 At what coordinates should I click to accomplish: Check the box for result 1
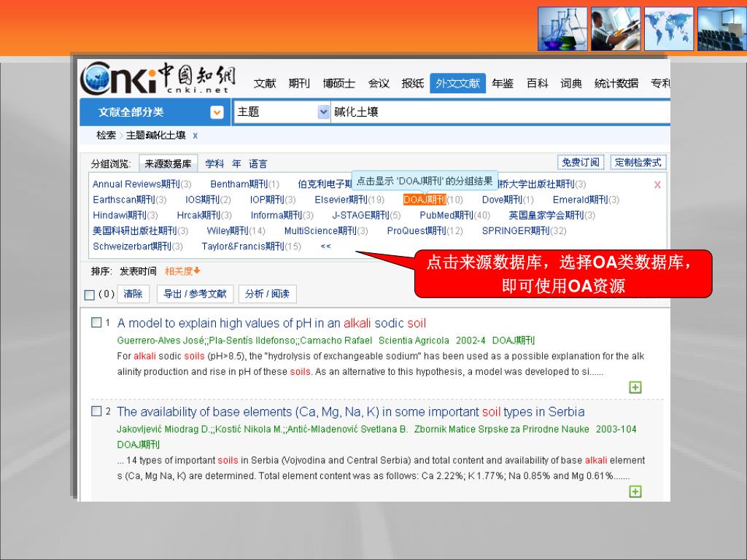pyautogui.click(x=96, y=322)
